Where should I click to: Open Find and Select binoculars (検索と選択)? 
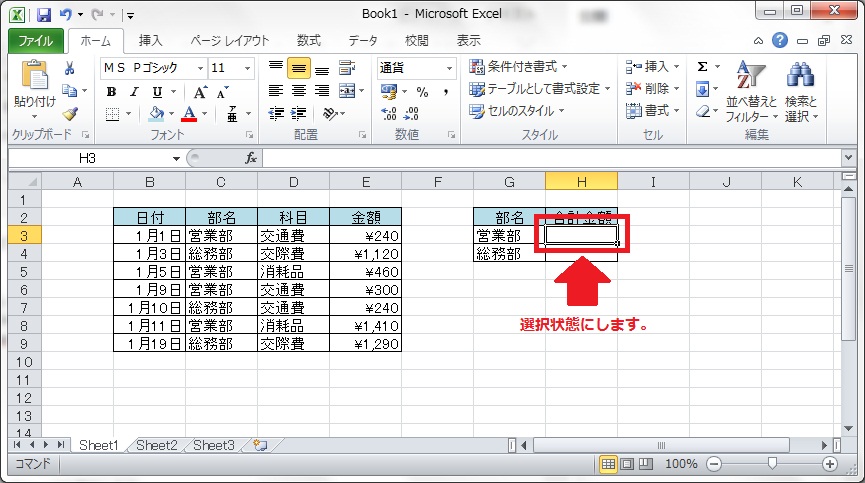(801, 92)
